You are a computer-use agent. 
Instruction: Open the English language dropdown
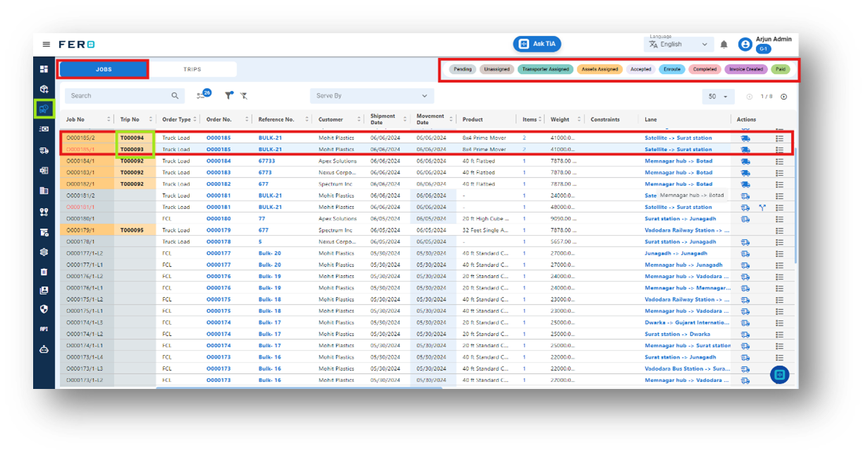(678, 44)
